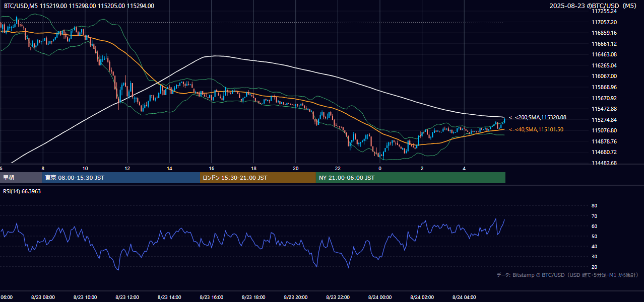The width and height of the screenshot is (644, 302).
Task: Click the 40 SMA label 115101.50
Action: click(x=536, y=129)
